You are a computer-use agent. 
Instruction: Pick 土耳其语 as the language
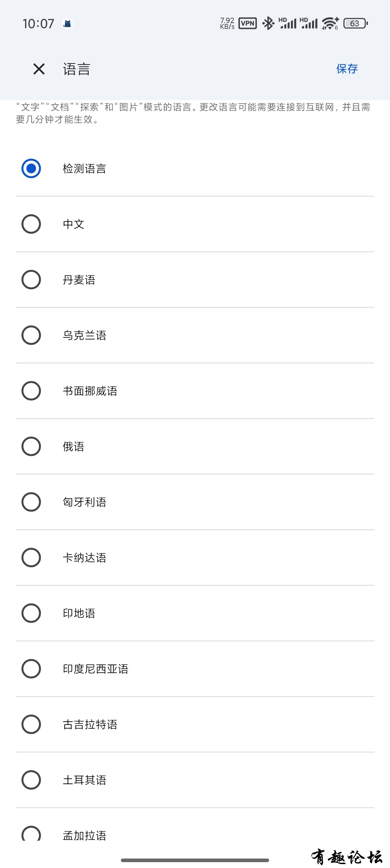195,780
